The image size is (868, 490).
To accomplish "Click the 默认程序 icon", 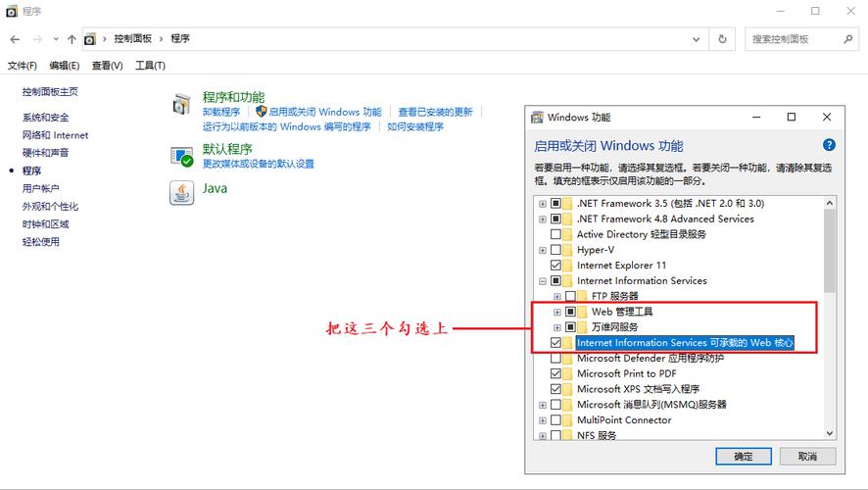I will tap(181, 156).
